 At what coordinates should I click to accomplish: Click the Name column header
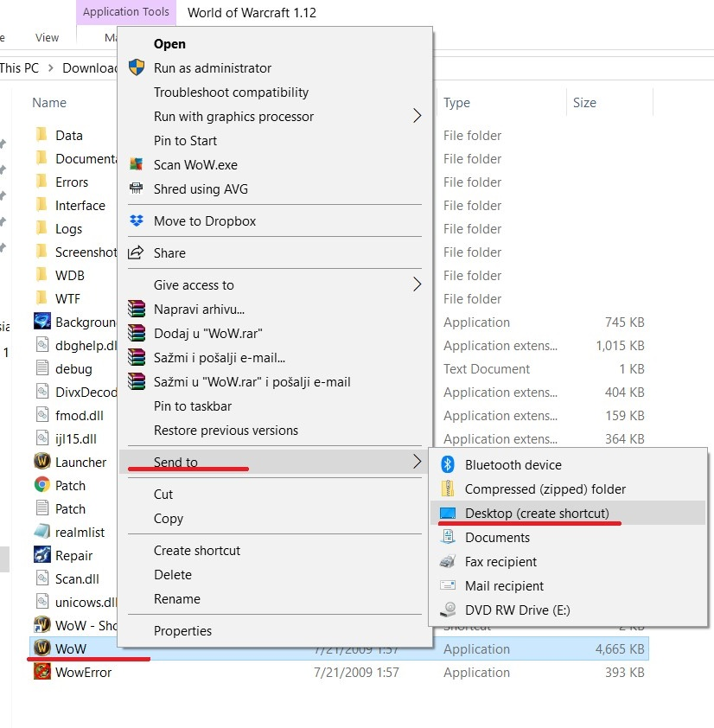(x=49, y=102)
